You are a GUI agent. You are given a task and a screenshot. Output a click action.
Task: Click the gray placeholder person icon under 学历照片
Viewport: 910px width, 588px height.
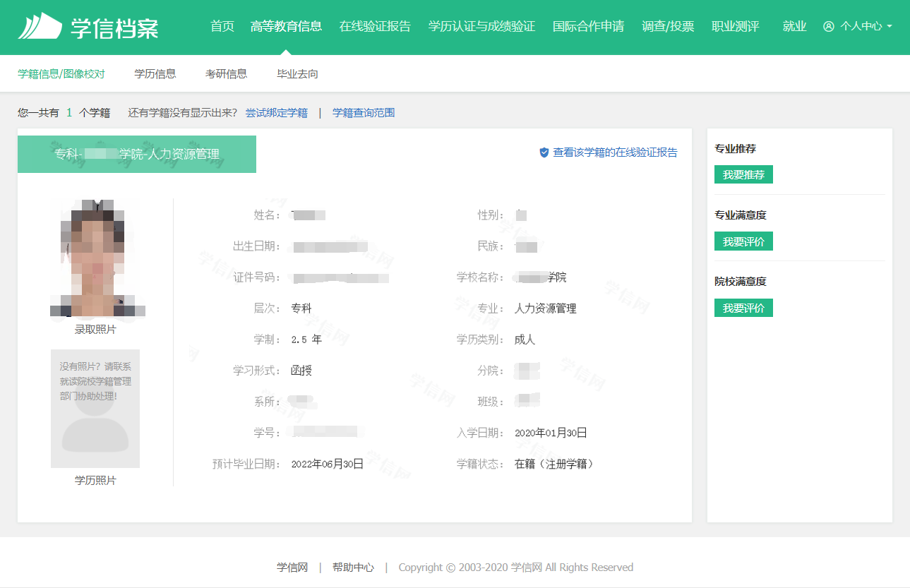[95, 424]
